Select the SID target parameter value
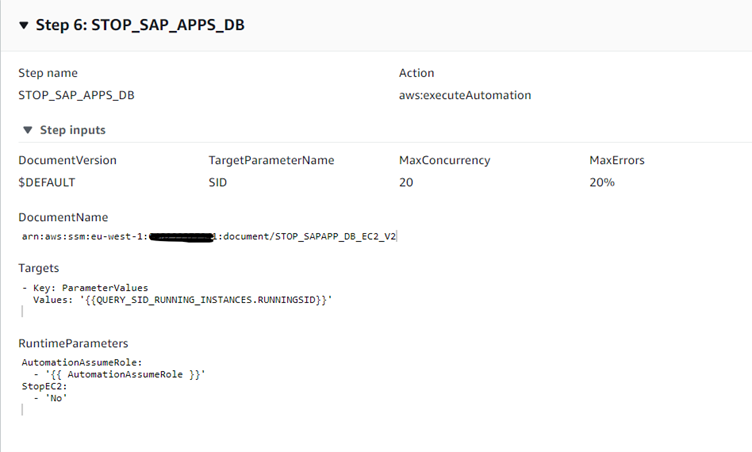The height and width of the screenshot is (452, 752). click(218, 182)
